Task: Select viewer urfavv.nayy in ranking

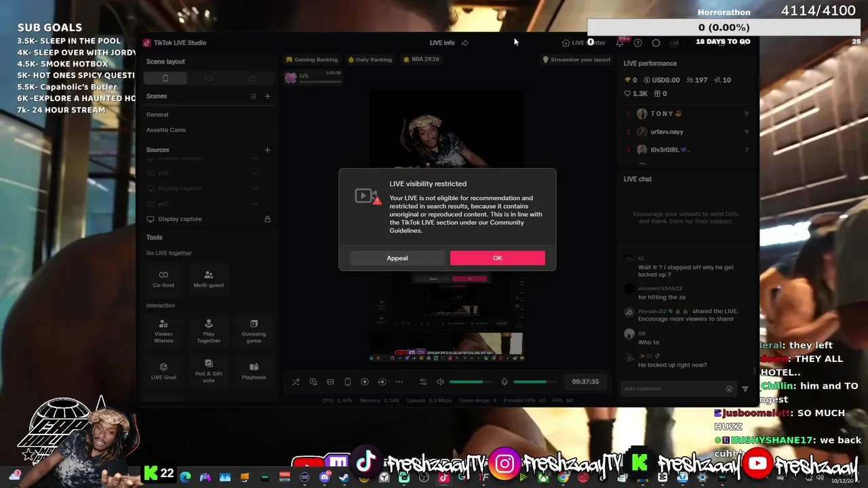Action: (x=688, y=131)
